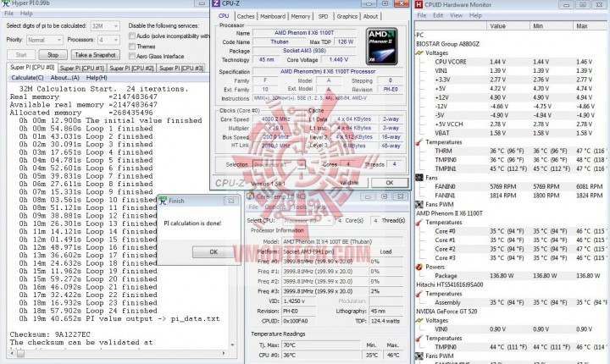Click OK in the Finish dialog
This screenshot has height=364, width=610.
pyautogui.click(x=213, y=252)
